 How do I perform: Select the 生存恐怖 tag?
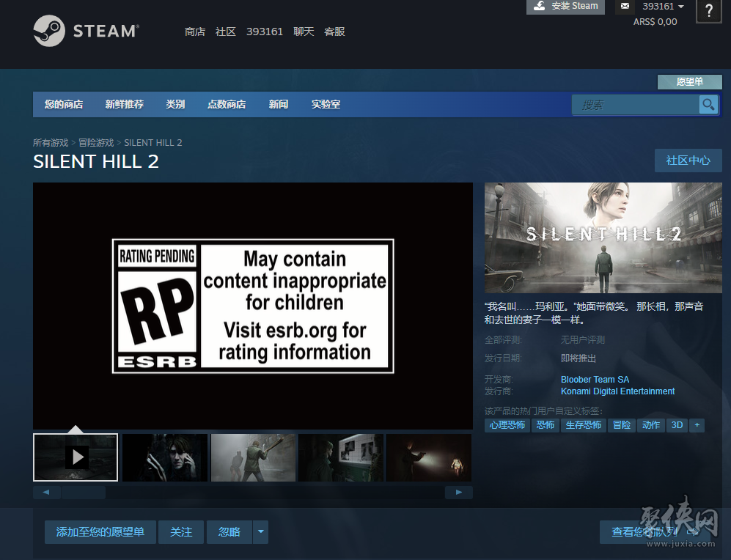(x=583, y=425)
